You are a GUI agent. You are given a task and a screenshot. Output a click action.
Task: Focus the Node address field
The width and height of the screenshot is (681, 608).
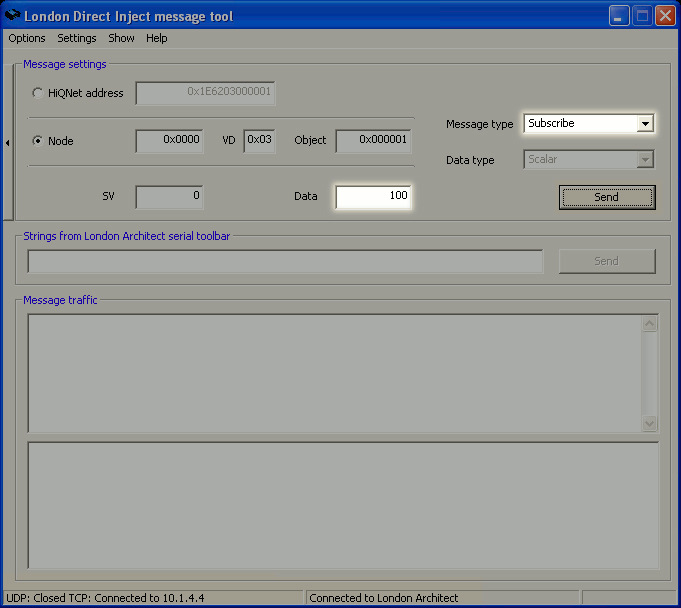coord(169,141)
